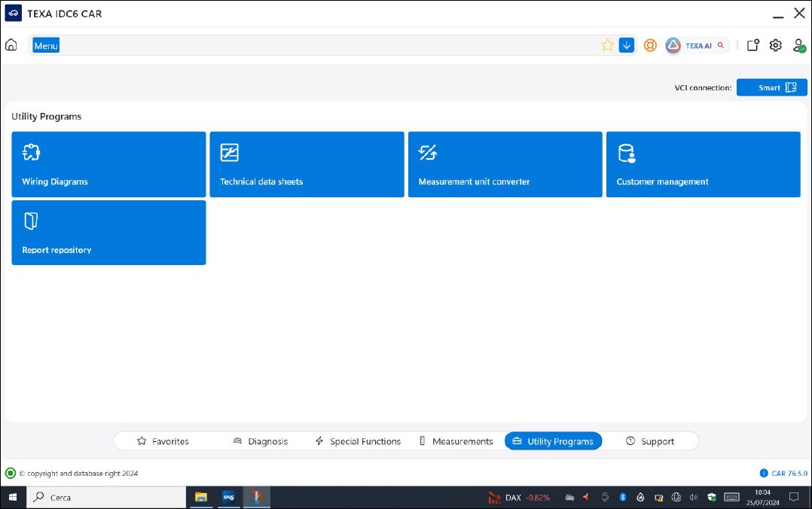Open the Customer management tile
Screen dimensions: 812x509
703,164
